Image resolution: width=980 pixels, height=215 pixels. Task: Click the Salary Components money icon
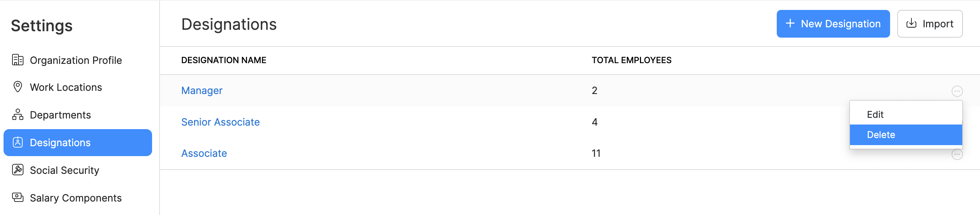(17, 198)
